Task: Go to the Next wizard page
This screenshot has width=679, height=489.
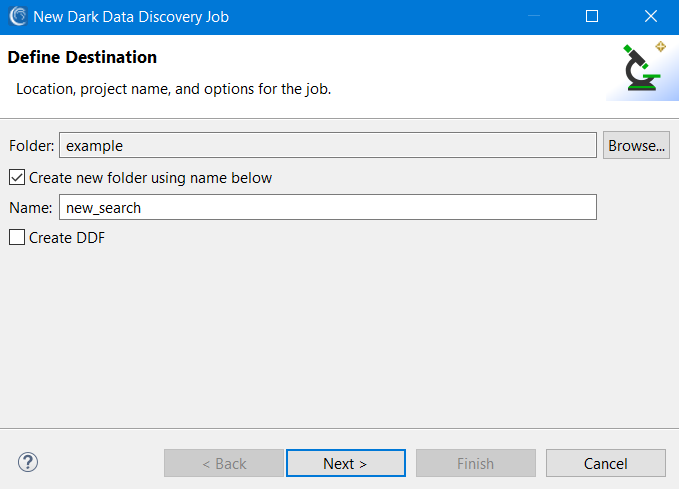Action: pyautogui.click(x=346, y=463)
